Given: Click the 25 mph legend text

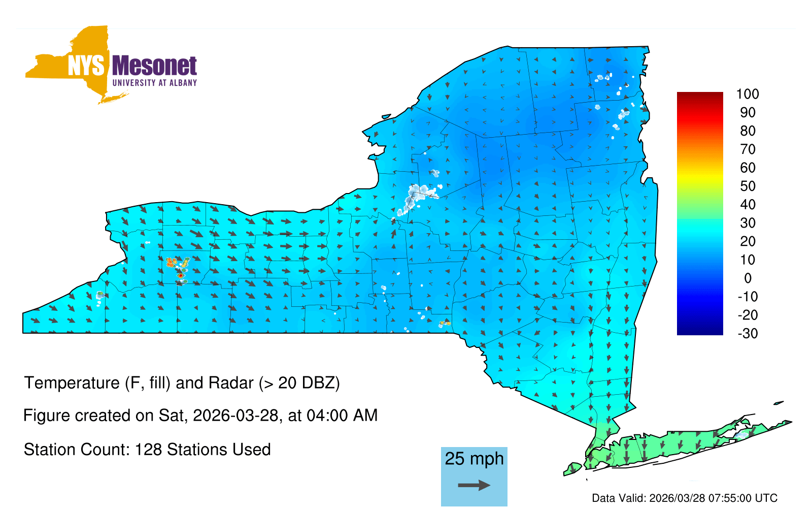Looking at the screenshot, I should [474, 459].
